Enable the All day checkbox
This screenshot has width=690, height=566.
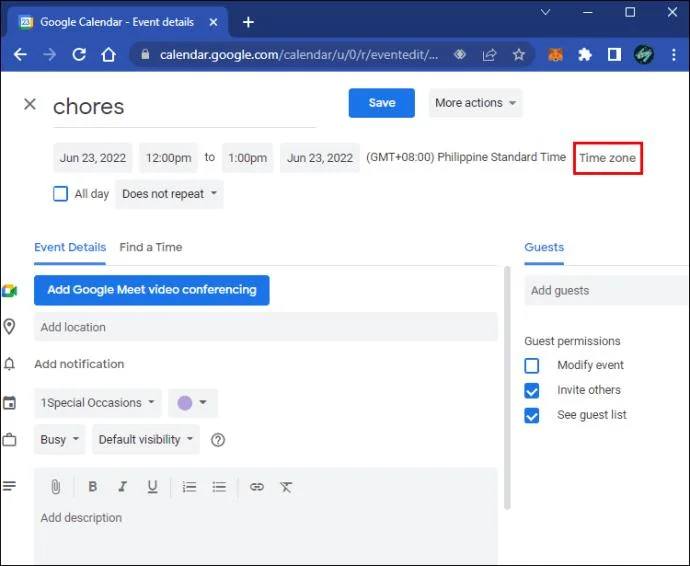[60, 194]
